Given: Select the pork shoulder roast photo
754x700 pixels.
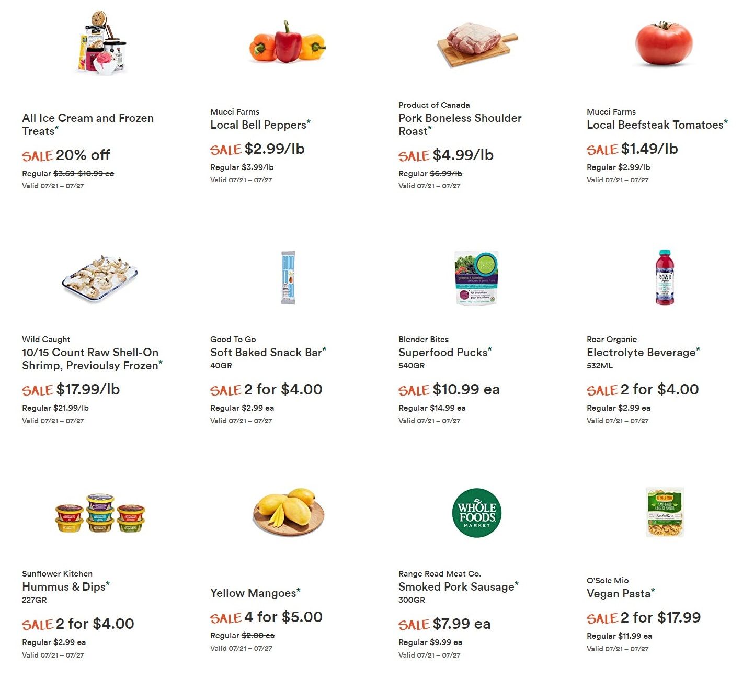Looking at the screenshot, I should click(477, 44).
